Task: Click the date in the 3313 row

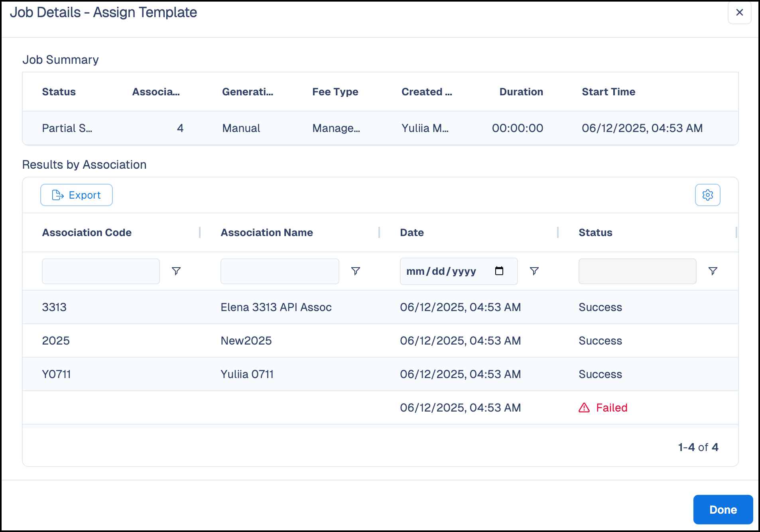Action: tap(461, 307)
